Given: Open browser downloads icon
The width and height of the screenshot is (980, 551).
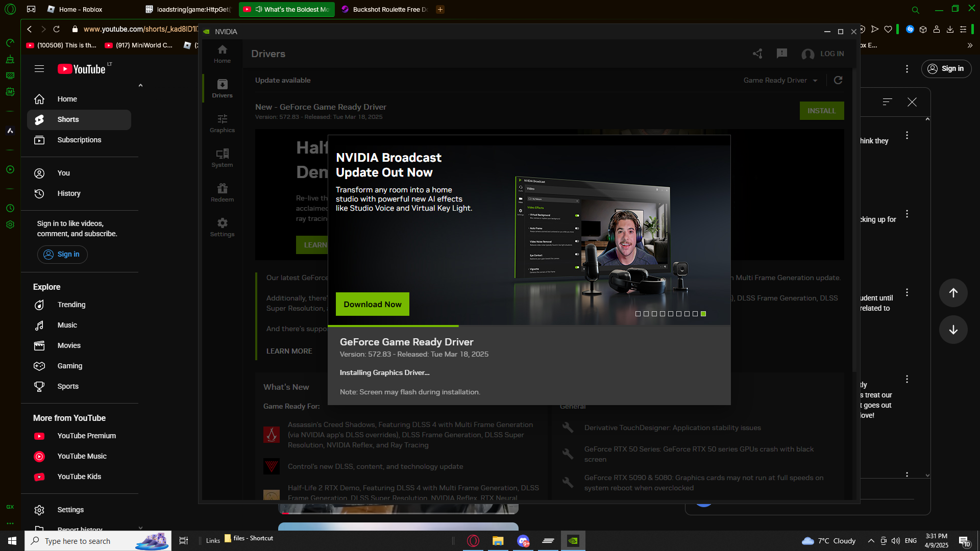Looking at the screenshot, I should [950, 29].
